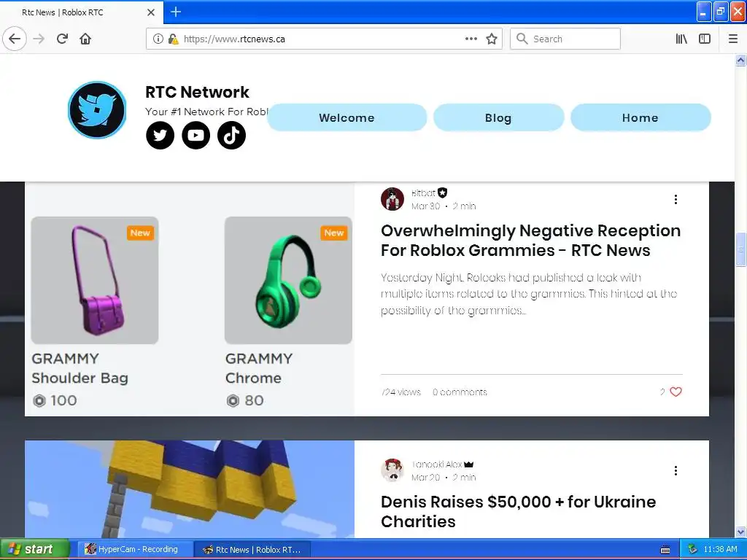Click the Denis post author avatar
The height and width of the screenshot is (560, 747).
[x=392, y=470]
